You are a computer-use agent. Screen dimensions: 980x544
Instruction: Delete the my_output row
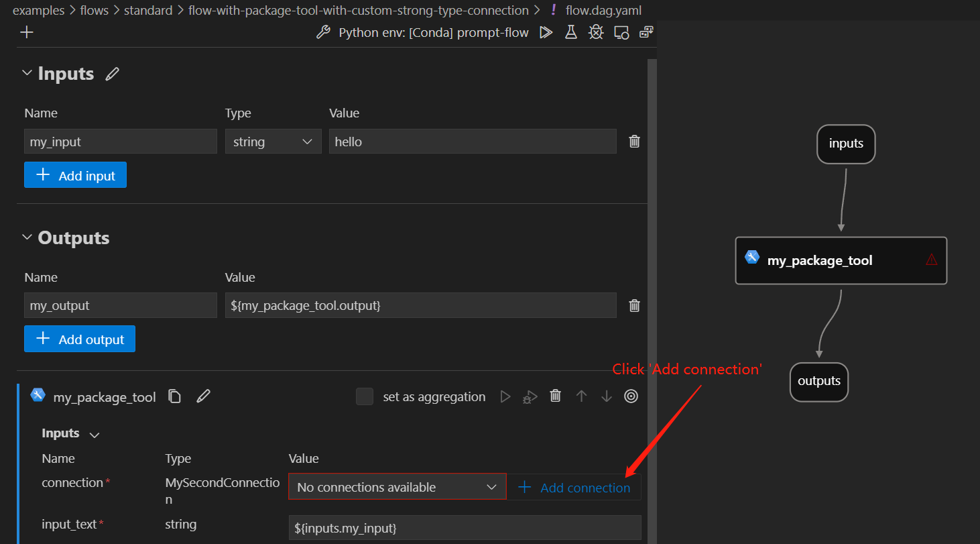point(634,305)
